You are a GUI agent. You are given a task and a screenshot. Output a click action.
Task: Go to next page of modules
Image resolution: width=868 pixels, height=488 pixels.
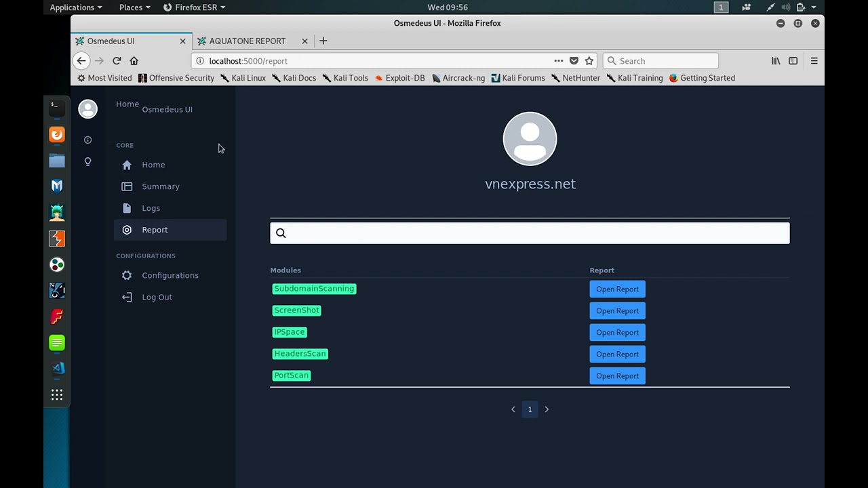click(x=547, y=409)
